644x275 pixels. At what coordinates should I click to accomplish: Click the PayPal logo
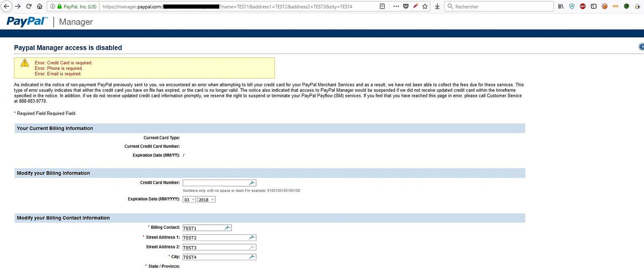(x=27, y=22)
